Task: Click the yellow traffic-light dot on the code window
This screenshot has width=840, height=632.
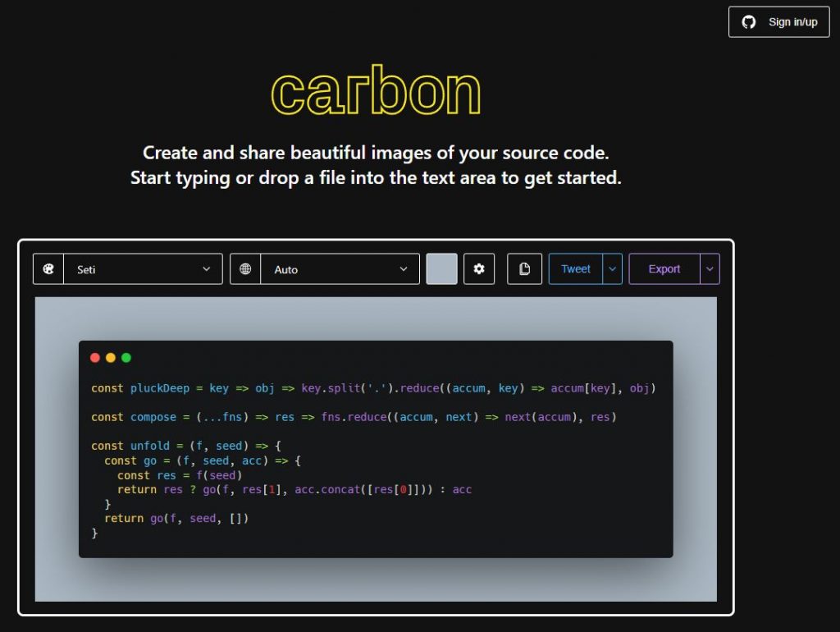Action: coord(110,357)
